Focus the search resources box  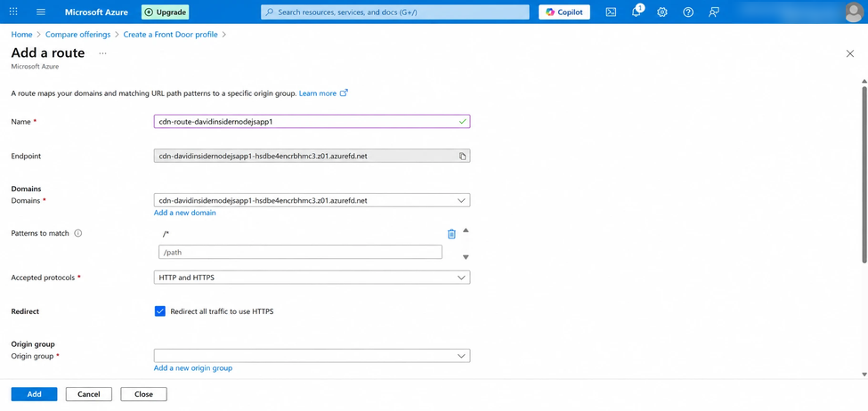click(395, 12)
